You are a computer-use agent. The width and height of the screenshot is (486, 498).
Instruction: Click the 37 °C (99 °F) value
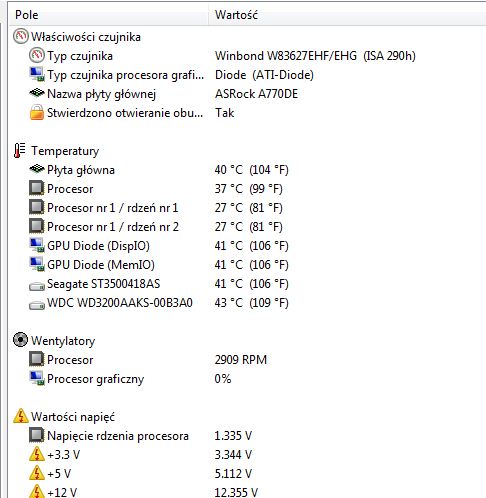(248, 189)
